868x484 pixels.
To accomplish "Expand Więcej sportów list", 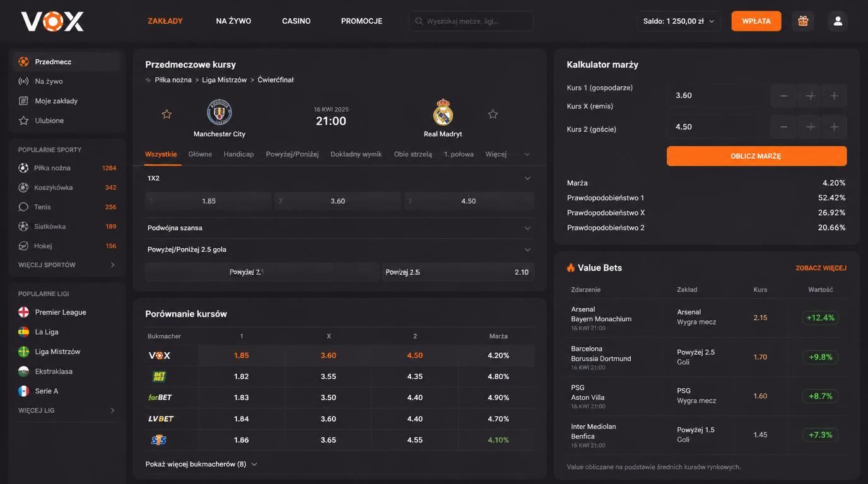I will [x=67, y=265].
